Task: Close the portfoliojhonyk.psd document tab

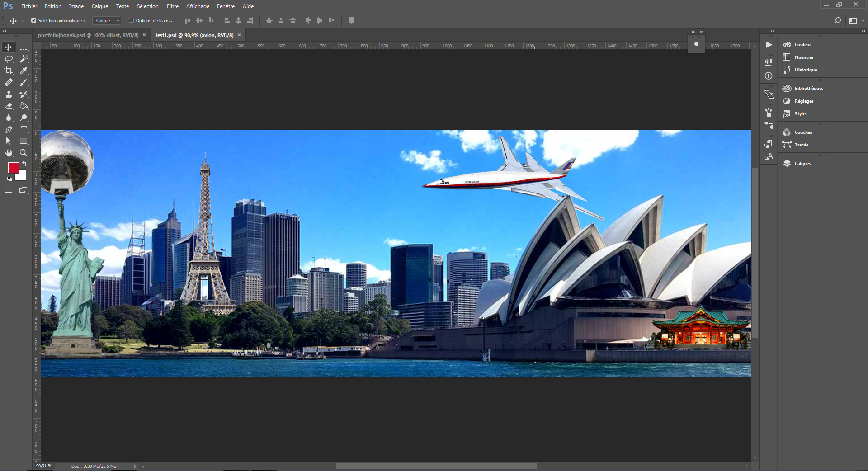Action: point(144,35)
